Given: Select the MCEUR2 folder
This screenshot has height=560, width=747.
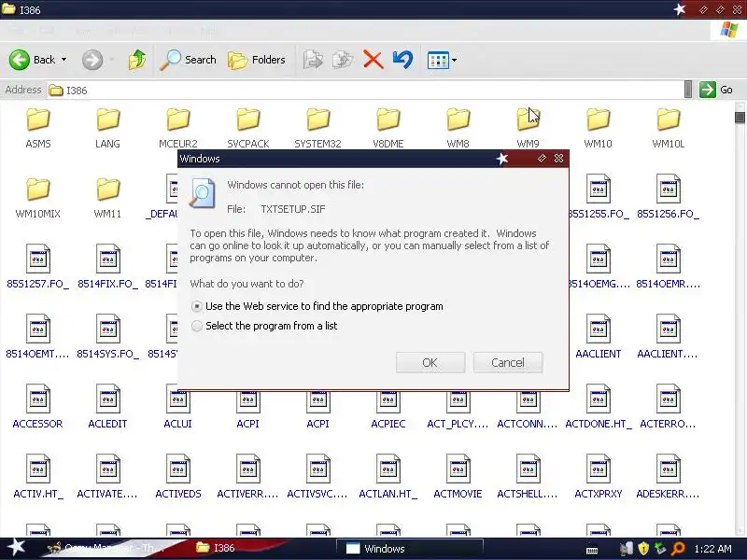Looking at the screenshot, I should [178, 128].
